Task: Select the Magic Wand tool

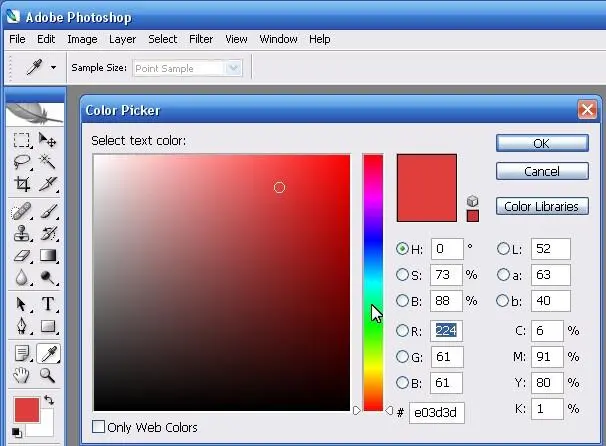Action: (x=48, y=162)
